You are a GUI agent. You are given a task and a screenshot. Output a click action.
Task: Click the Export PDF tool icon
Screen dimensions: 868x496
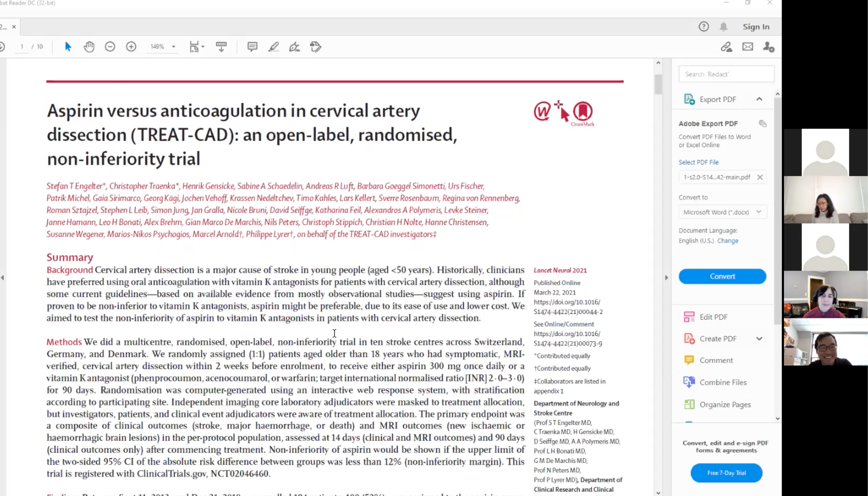point(689,99)
